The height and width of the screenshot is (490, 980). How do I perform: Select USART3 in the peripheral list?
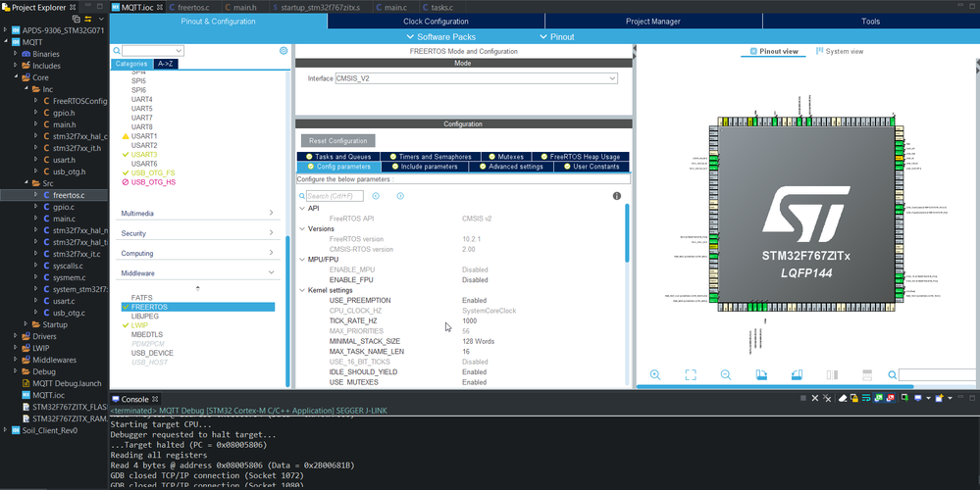(144, 154)
